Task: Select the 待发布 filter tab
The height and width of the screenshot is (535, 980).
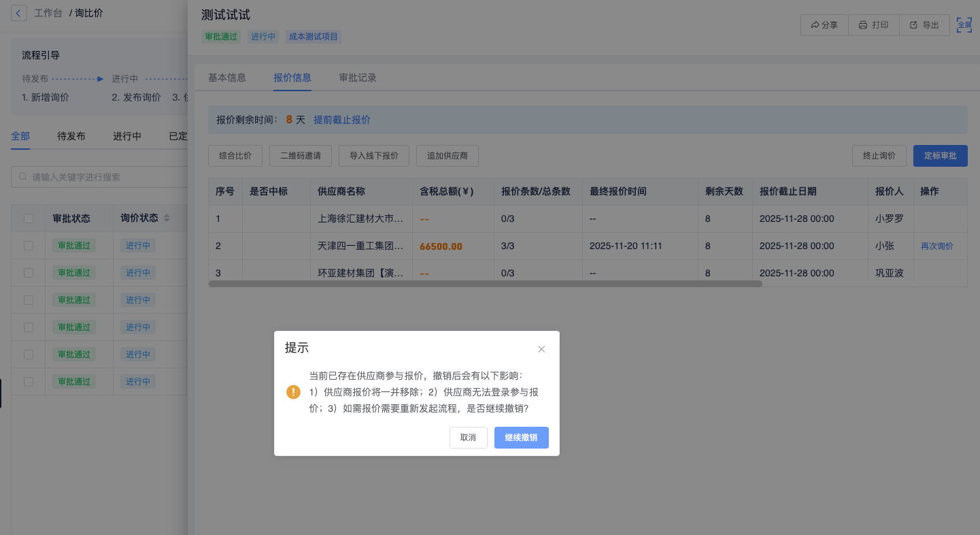Action: pos(71,136)
